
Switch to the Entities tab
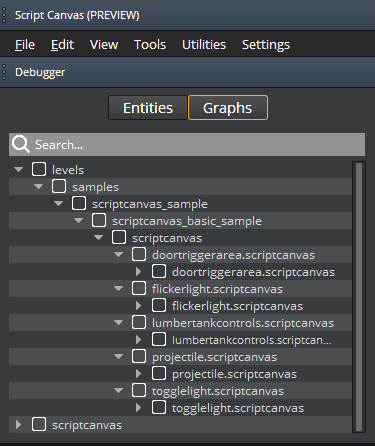click(x=148, y=108)
